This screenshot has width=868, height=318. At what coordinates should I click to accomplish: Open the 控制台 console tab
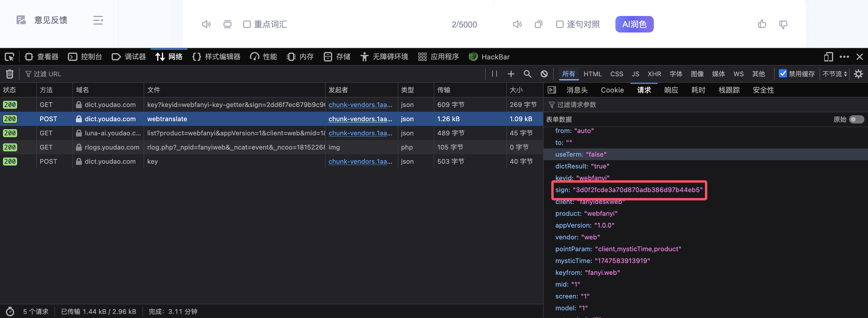coord(85,57)
